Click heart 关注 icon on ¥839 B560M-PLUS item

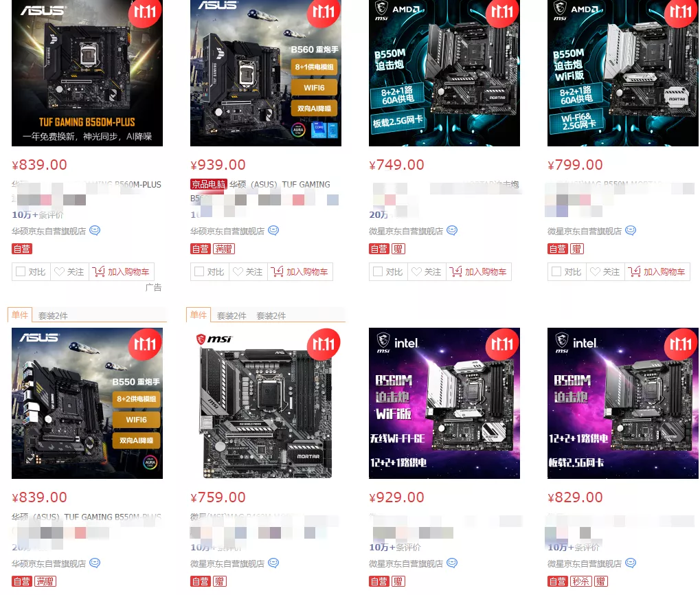click(59, 271)
